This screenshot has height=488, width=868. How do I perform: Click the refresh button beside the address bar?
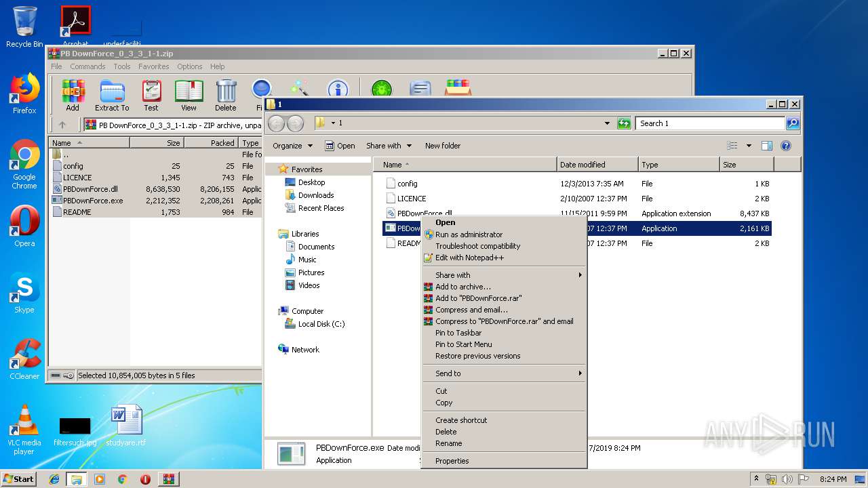tap(624, 123)
